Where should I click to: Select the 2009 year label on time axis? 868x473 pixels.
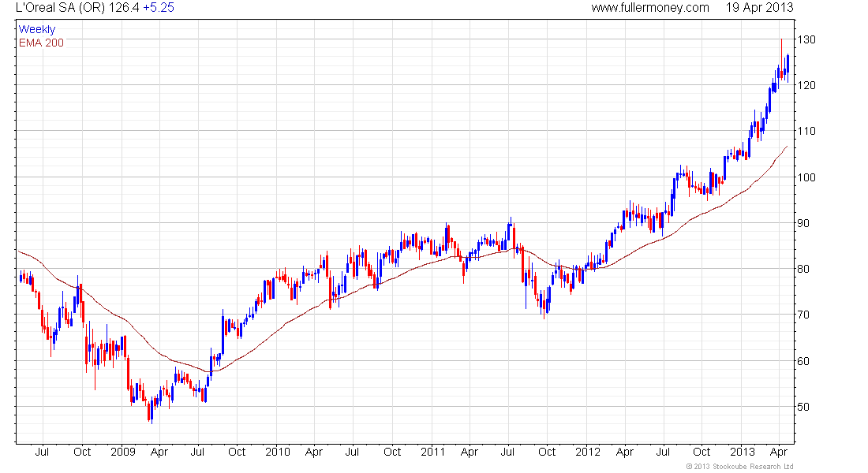tap(123, 452)
